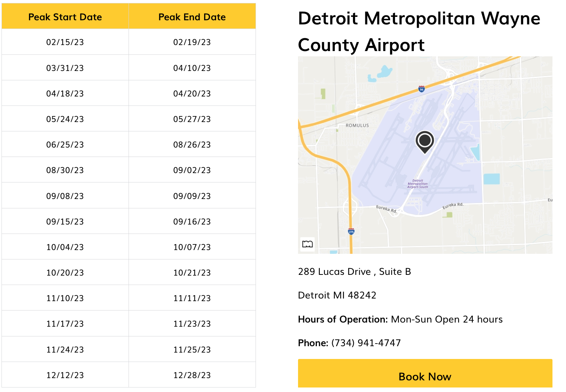Select the Peak End Date column header
Screen dimensions: 566x392
coord(192,17)
